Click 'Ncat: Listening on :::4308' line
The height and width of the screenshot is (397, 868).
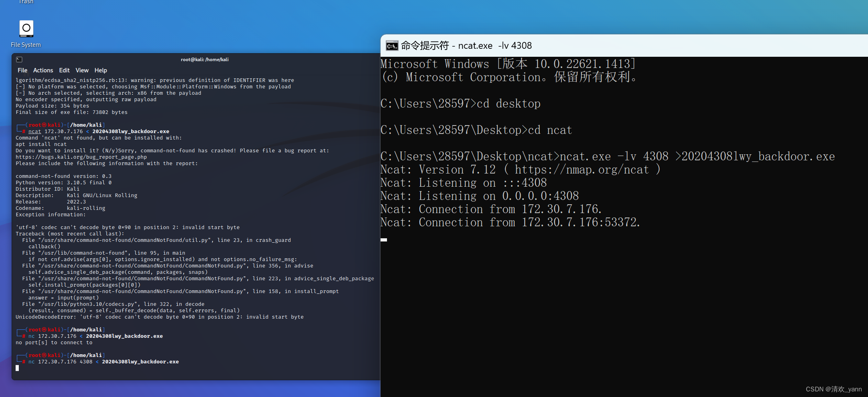[464, 183]
